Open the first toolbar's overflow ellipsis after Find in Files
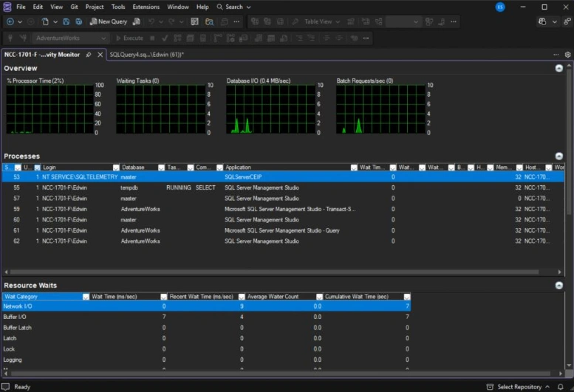Screen dimensions: 574x392 tap(236, 21)
